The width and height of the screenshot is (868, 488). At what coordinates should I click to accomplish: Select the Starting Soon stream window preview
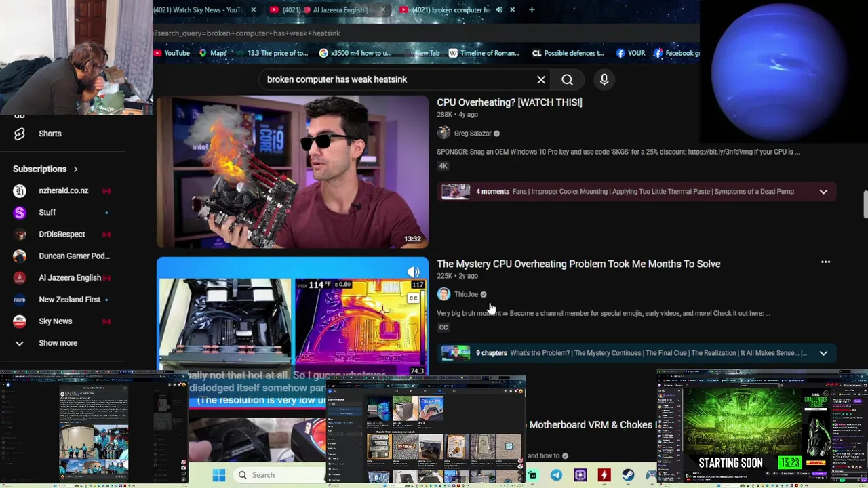click(x=762, y=428)
